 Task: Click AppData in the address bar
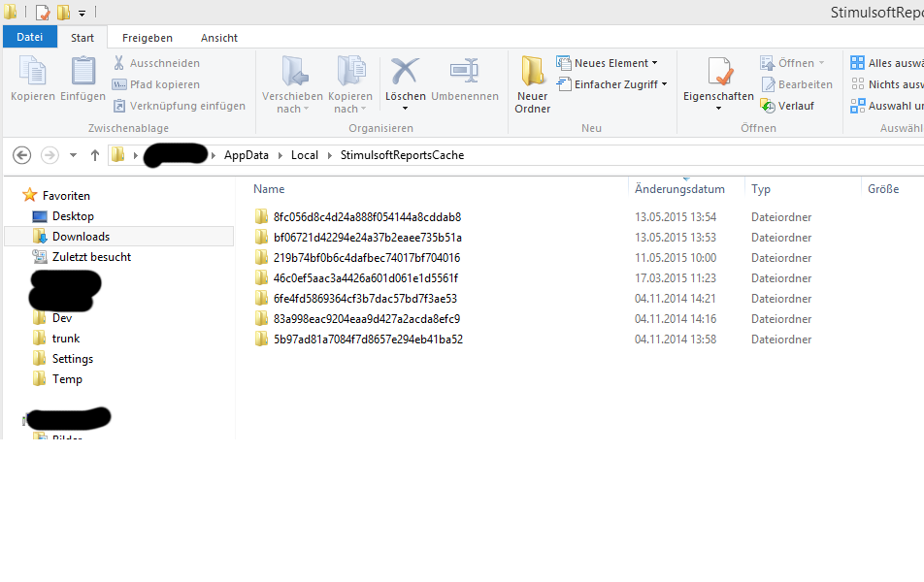pos(247,155)
